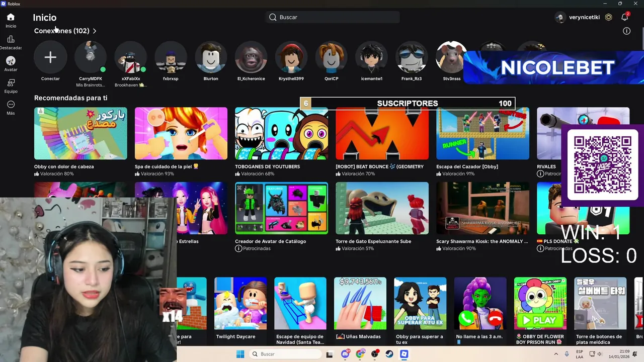Open xXFabiXx friend avatar
Viewport: 644px width, 362px height.
(130, 57)
